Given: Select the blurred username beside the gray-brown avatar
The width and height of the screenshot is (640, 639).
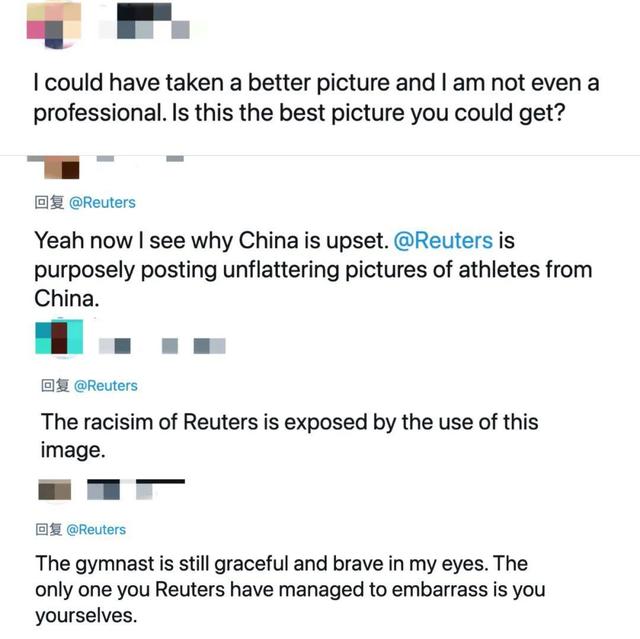Looking at the screenshot, I should [136, 490].
